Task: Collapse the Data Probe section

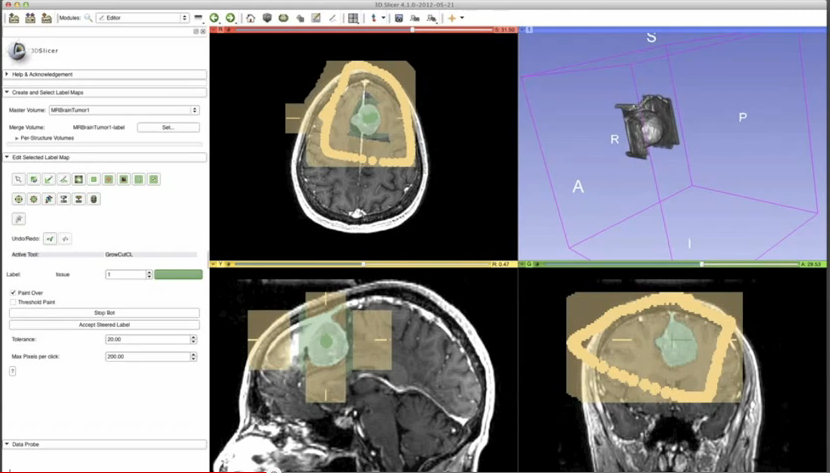Action: (9, 444)
